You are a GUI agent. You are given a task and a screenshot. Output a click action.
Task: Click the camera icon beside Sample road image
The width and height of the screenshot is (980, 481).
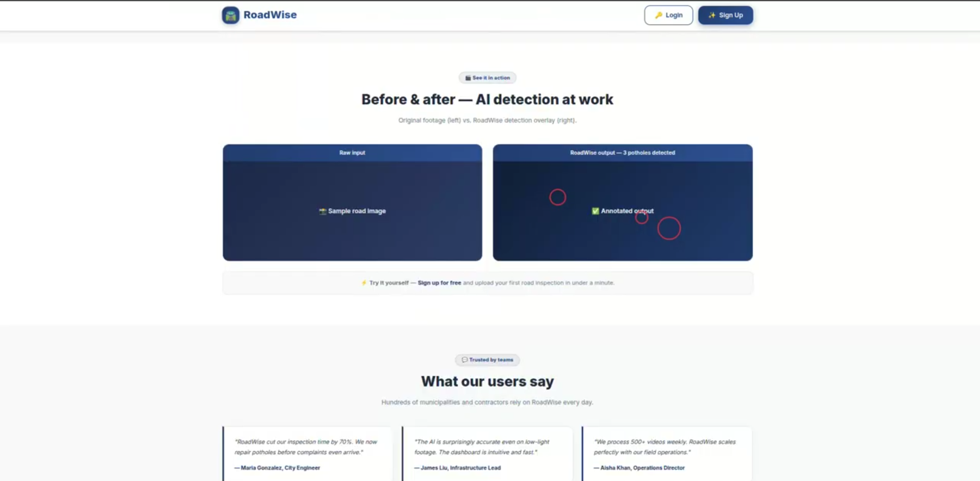[322, 211]
